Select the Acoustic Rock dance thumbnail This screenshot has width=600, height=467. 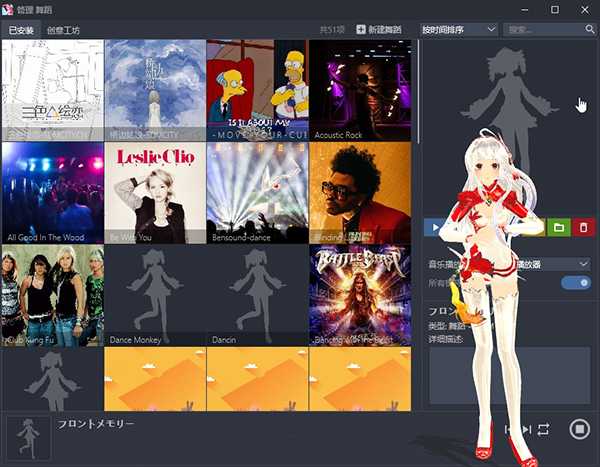[360, 90]
